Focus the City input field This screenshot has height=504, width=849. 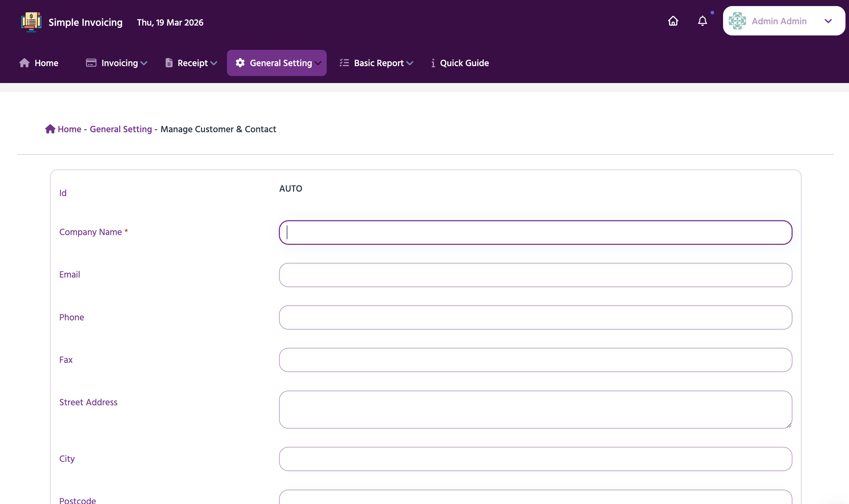[x=535, y=459]
